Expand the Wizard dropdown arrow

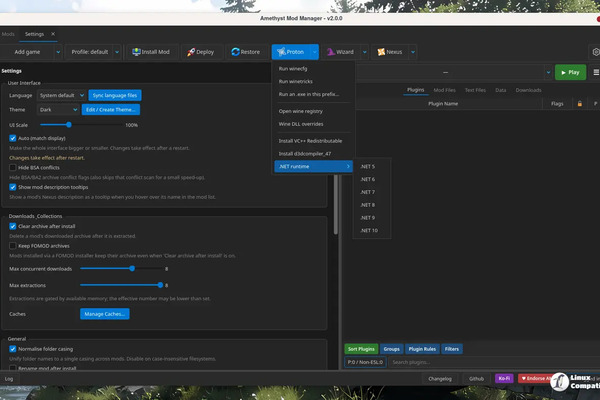365,52
